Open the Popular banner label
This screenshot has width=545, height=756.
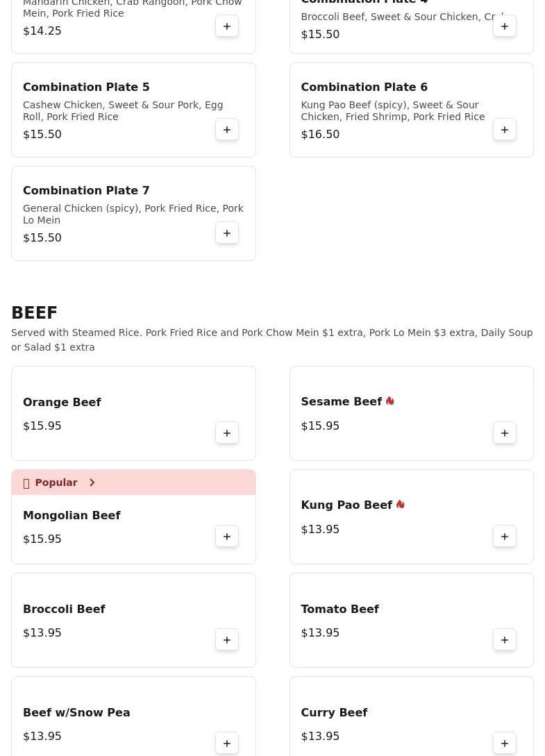[x=56, y=482]
